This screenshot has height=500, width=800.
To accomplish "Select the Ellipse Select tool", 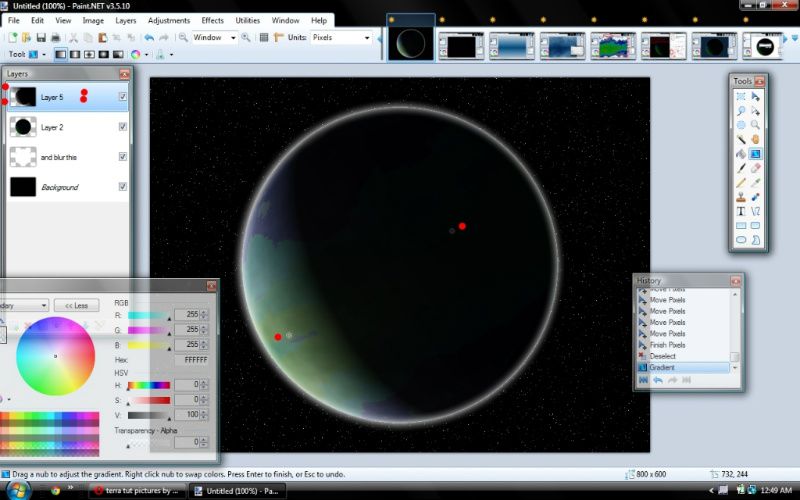I will (x=741, y=125).
